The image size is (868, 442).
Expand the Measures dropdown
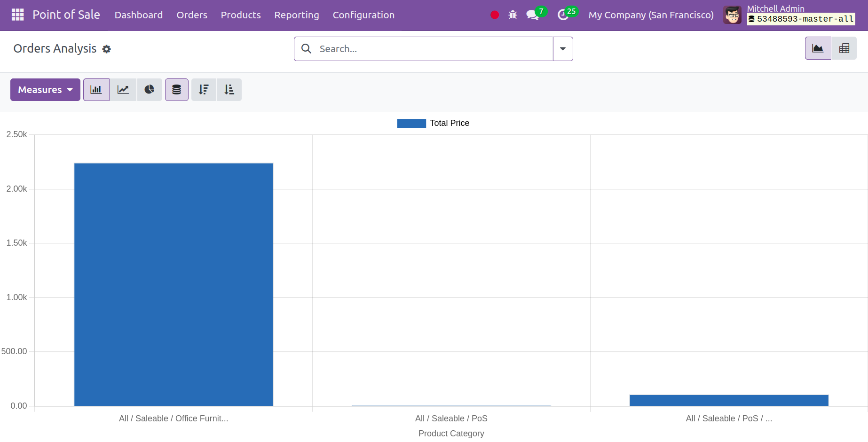click(x=45, y=90)
